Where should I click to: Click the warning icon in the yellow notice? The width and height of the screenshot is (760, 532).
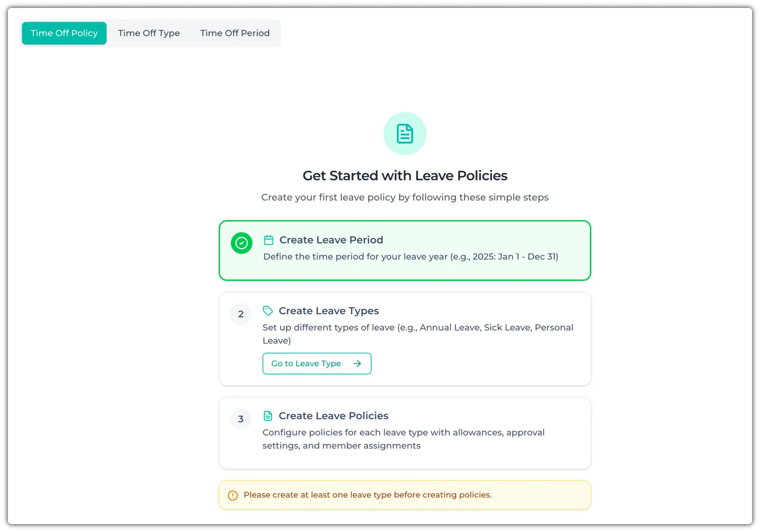(233, 496)
